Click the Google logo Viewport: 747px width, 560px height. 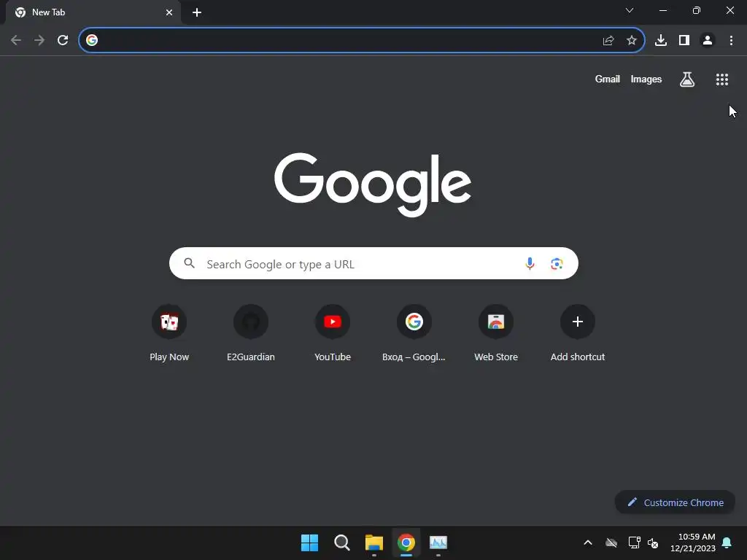coord(373,184)
